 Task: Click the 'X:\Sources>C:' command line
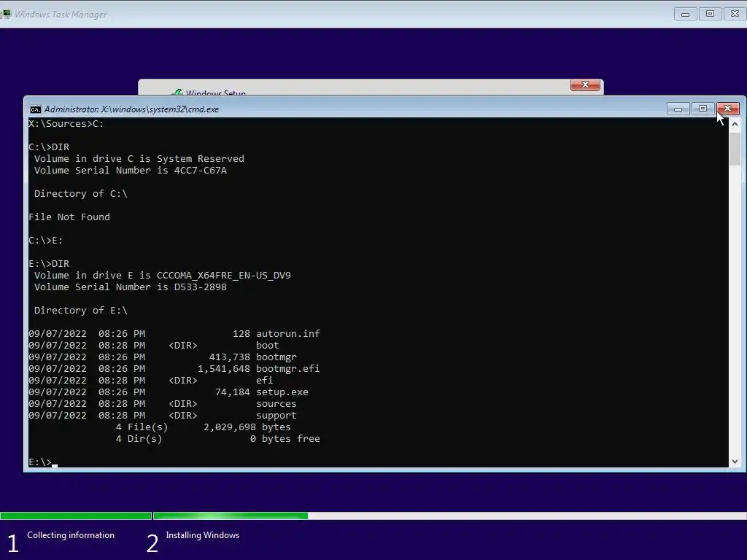66,124
